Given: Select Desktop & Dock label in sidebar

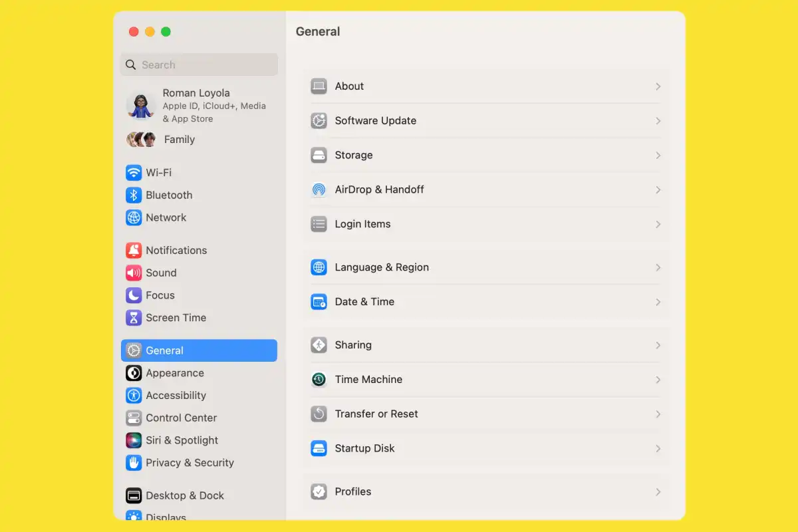Looking at the screenshot, I should (x=185, y=495).
